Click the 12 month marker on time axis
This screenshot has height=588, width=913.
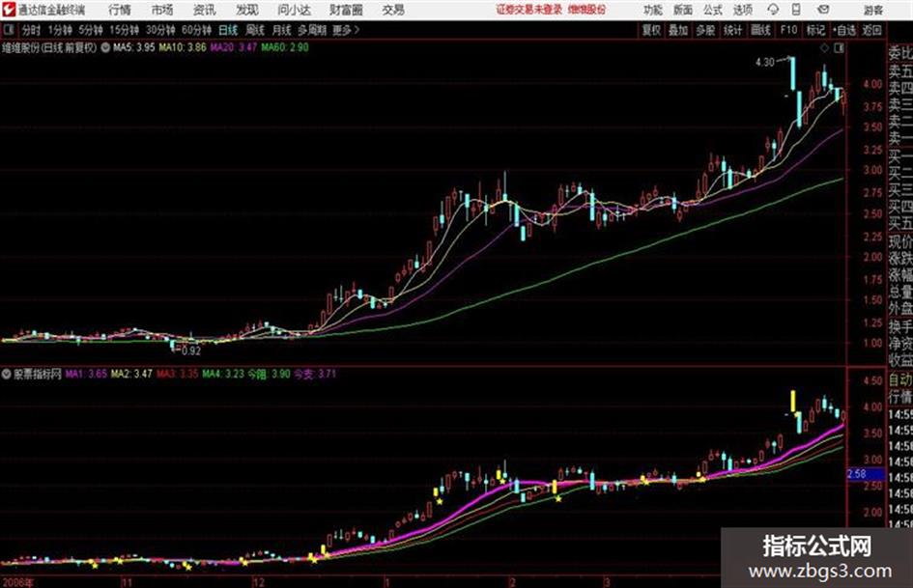click(258, 582)
